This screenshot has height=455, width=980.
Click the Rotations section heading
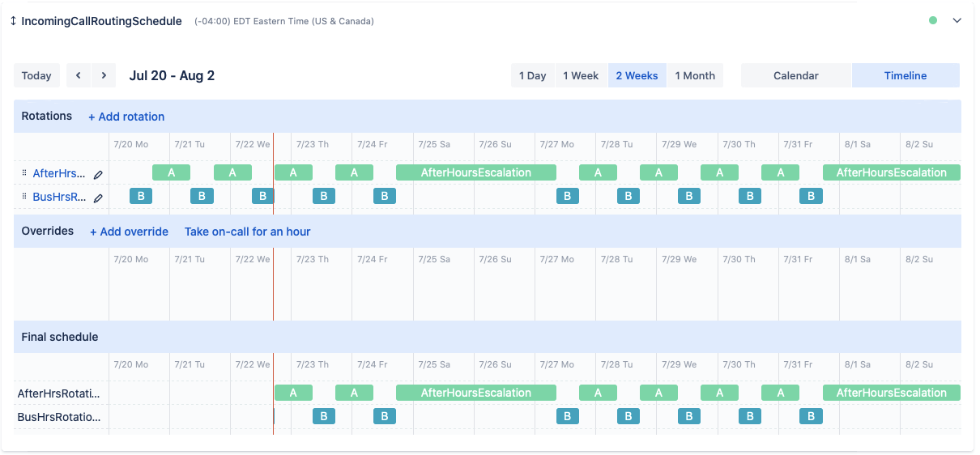[47, 116]
